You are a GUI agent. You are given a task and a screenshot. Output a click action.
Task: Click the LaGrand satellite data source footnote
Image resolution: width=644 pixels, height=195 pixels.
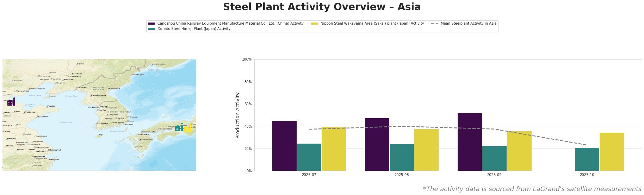click(x=532, y=189)
